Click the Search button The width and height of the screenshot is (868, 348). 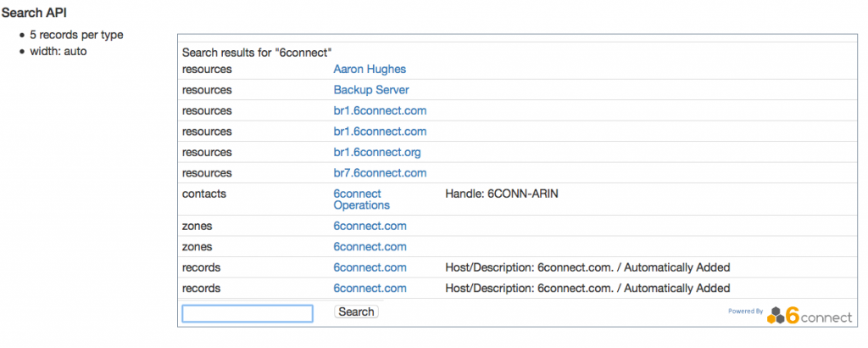tap(357, 312)
